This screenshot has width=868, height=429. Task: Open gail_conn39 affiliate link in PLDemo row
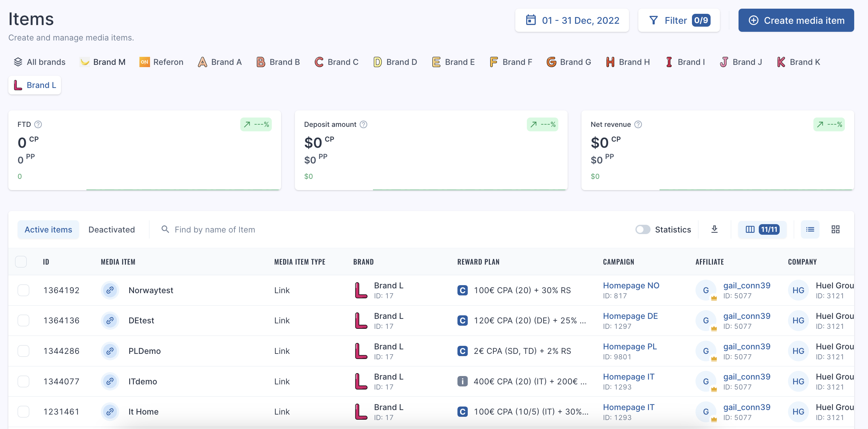(x=747, y=346)
